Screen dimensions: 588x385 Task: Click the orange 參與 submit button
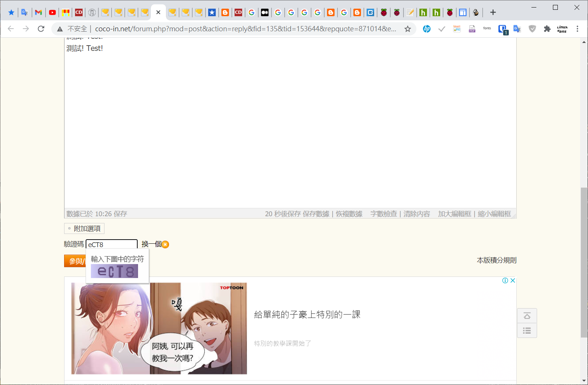(75, 261)
